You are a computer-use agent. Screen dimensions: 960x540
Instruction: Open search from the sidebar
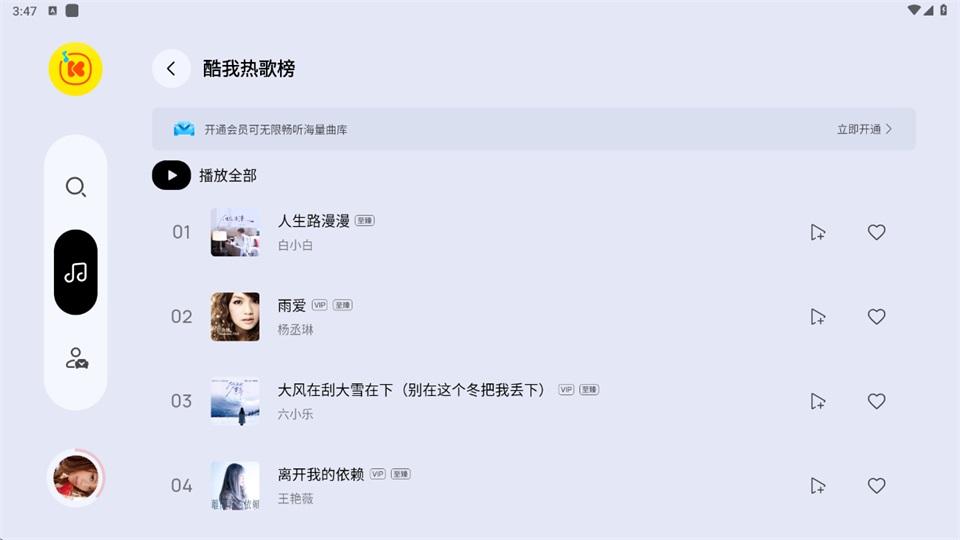pos(75,187)
